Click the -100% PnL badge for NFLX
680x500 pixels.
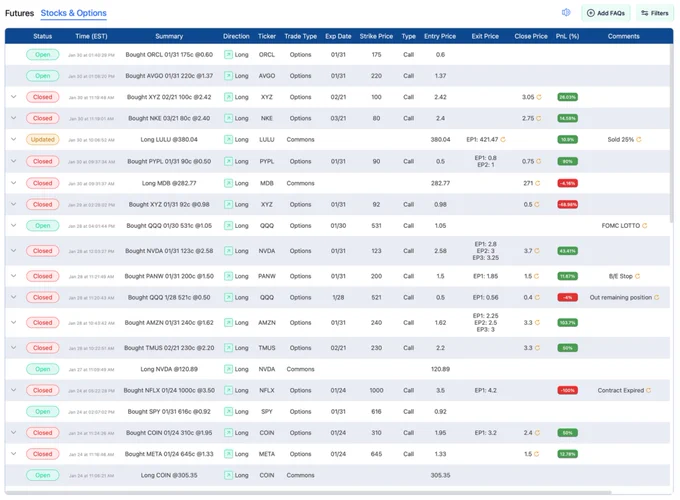tap(567, 390)
